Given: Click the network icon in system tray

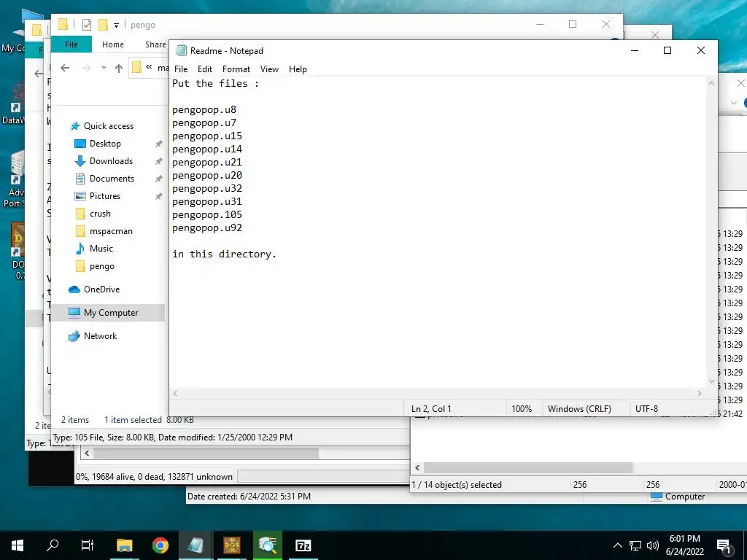Looking at the screenshot, I should [x=635, y=545].
